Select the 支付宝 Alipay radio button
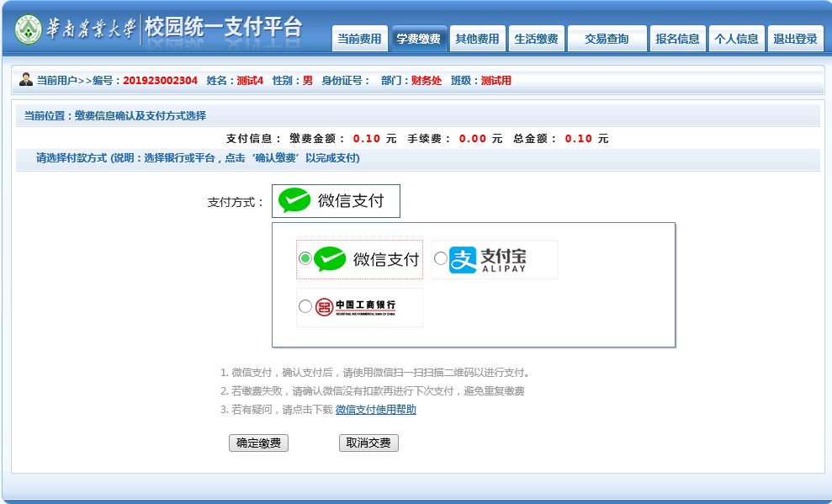This screenshot has width=832, height=504. tap(441, 258)
